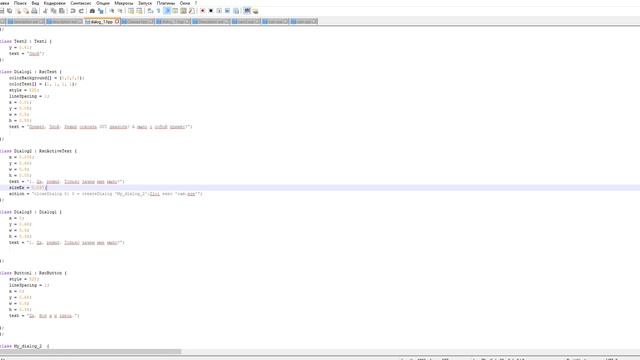
Task: Click the Zoom Out toolbar icon
Action: coord(120,11)
